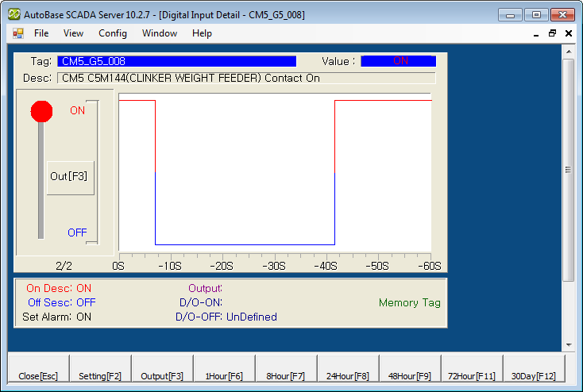Minimize the AutoBase SCADA Server window
583x392 pixels.
511,15
